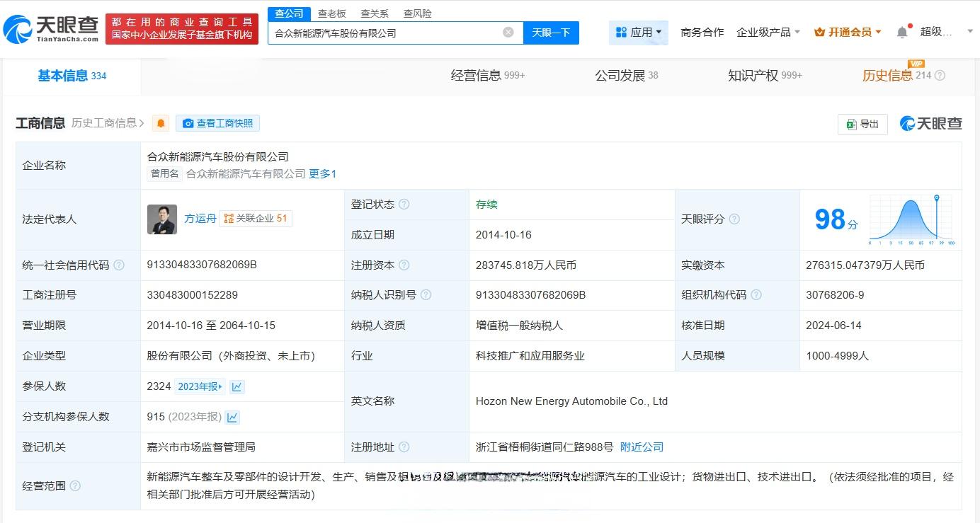Switch to the 查风险 search tab
Image resolution: width=980 pixels, height=523 pixels.
tap(417, 13)
